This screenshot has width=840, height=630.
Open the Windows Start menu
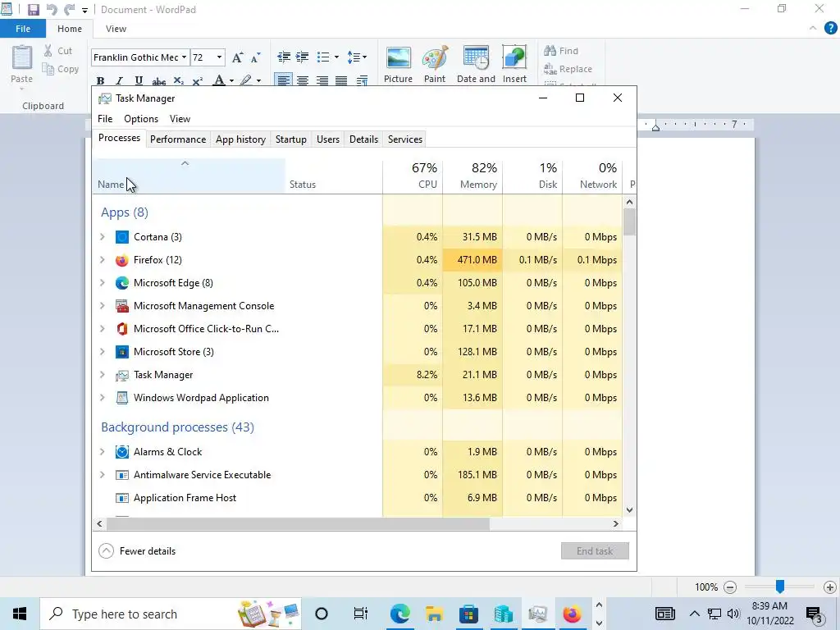point(20,614)
